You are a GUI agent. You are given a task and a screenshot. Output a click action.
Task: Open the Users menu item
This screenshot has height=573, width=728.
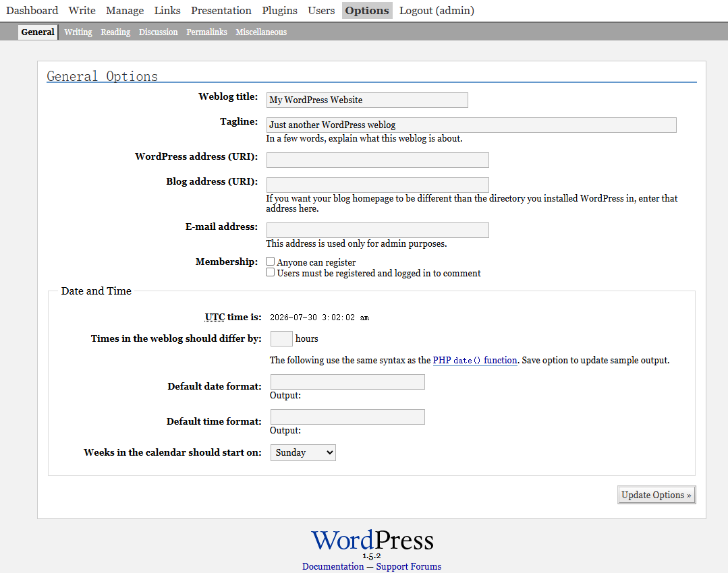(321, 10)
